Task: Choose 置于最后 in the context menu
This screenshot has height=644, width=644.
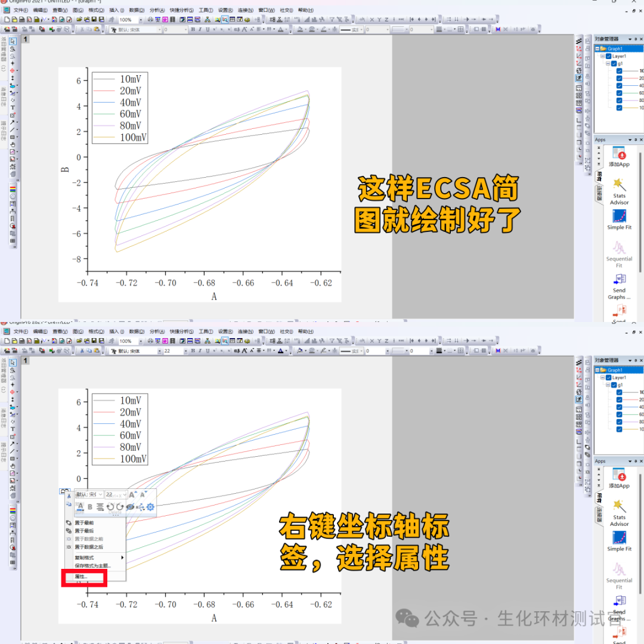Action: pyautogui.click(x=84, y=531)
